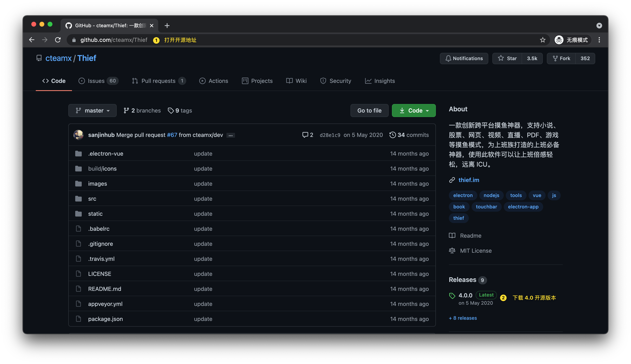631x364 pixels.
Task: Open the Pull requests tab
Action: pyautogui.click(x=159, y=81)
